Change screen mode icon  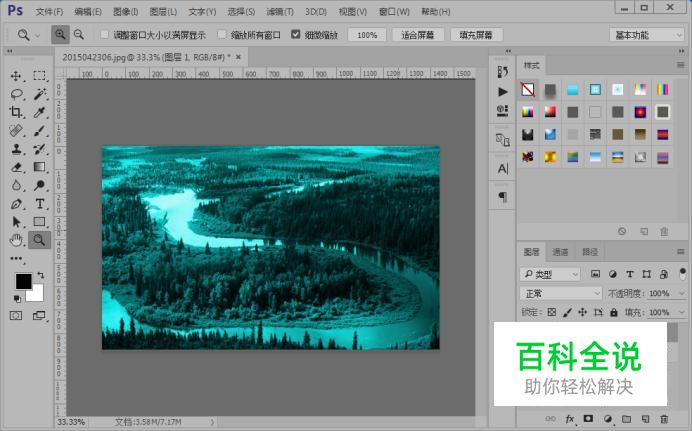(x=39, y=315)
